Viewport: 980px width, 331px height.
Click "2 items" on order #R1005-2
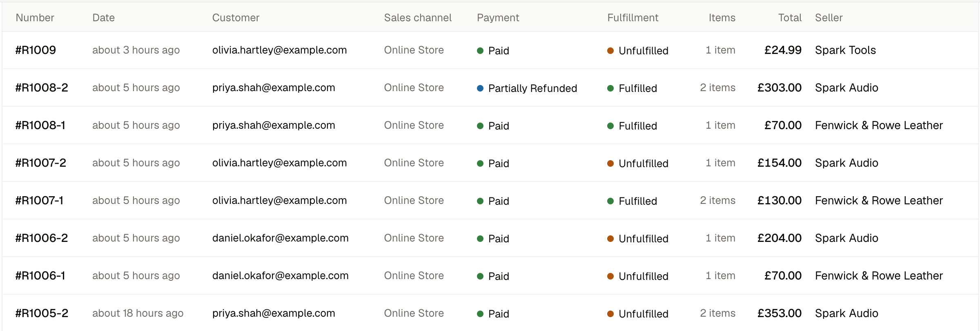pos(718,313)
